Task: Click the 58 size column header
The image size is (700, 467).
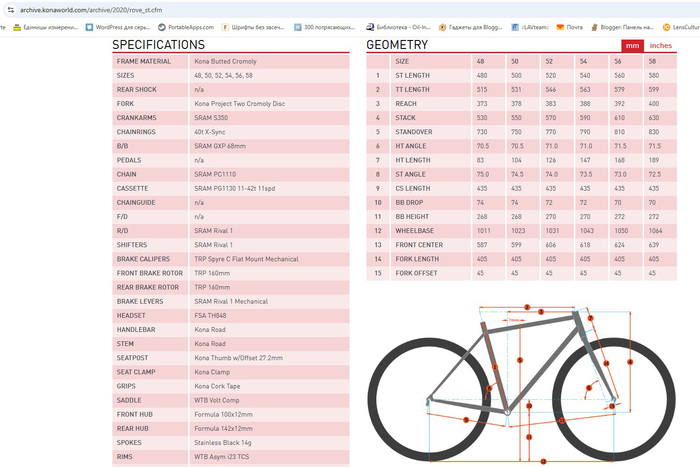Action: coord(652,61)
